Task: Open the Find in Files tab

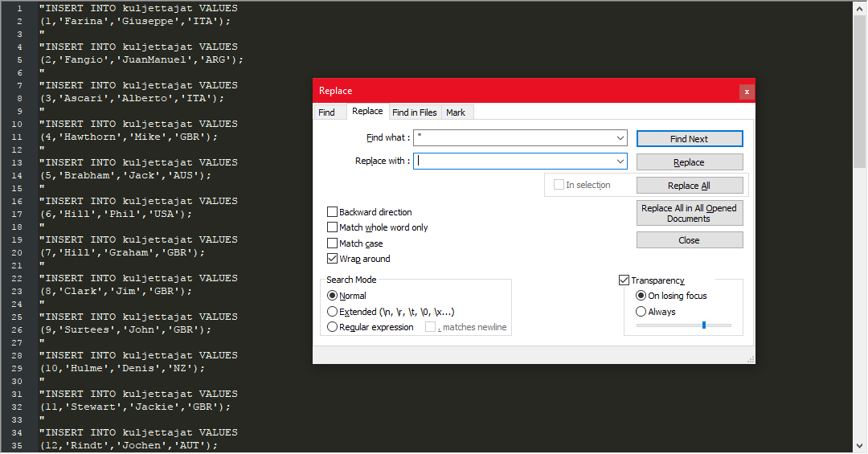Action: [415, 112]
